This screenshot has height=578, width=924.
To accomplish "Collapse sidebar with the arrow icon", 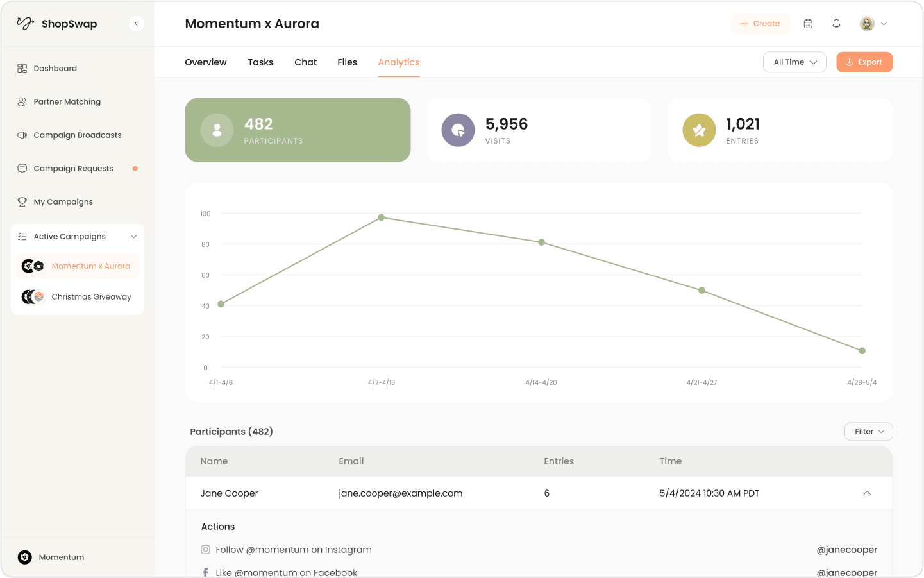I will 136,24.
